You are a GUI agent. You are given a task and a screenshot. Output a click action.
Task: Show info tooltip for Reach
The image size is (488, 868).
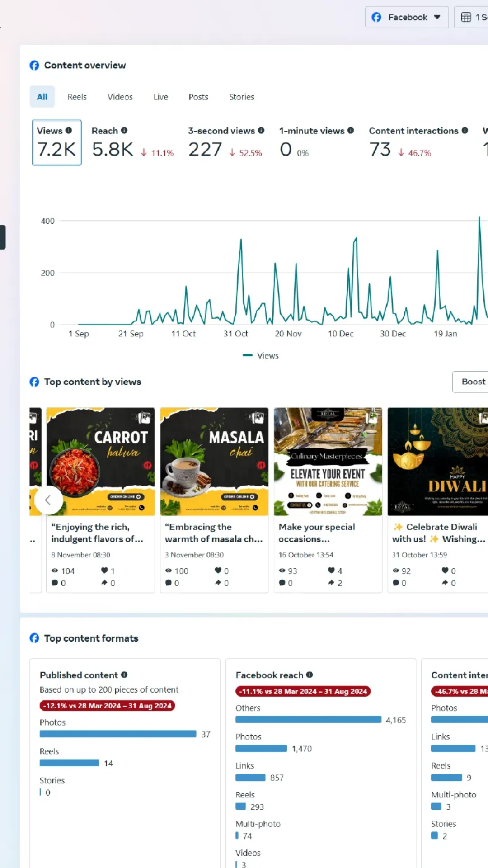pyautogui.click(x=124, y=131)
